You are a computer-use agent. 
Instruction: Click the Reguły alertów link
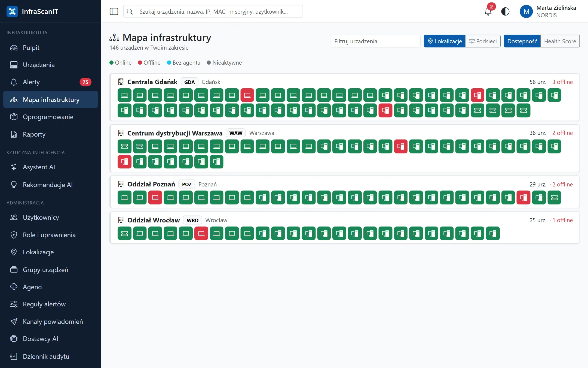51,304
